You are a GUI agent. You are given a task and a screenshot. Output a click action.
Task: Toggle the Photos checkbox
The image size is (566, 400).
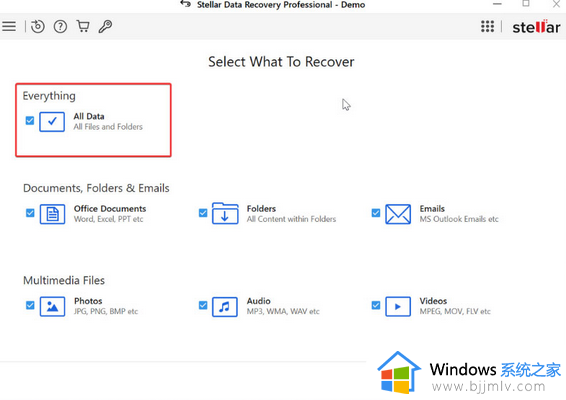pos(30,305)
